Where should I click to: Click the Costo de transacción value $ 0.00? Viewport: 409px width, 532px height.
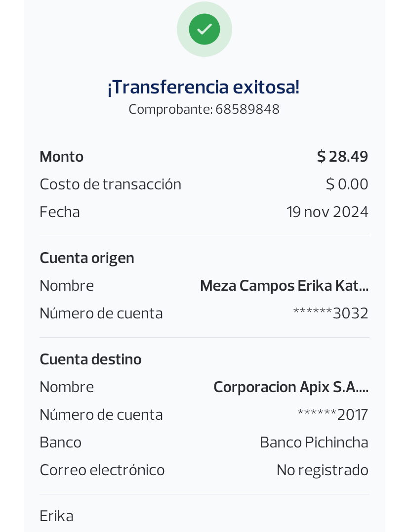347,184
